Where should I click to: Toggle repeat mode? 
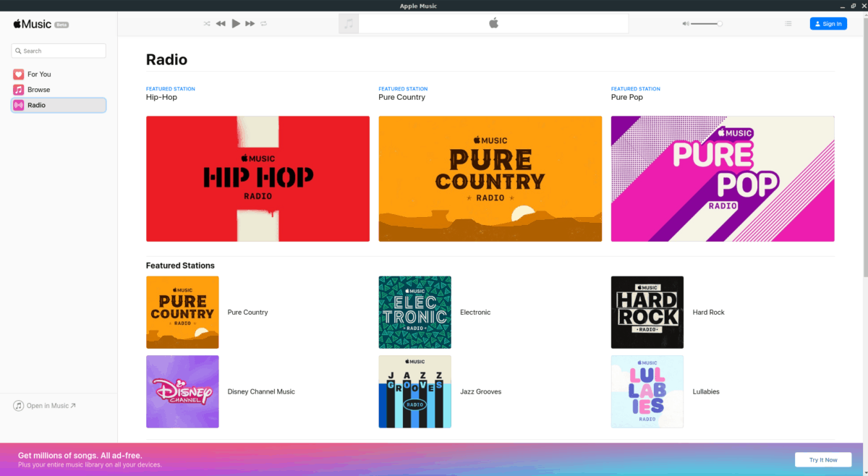click(x=264, y=24)
